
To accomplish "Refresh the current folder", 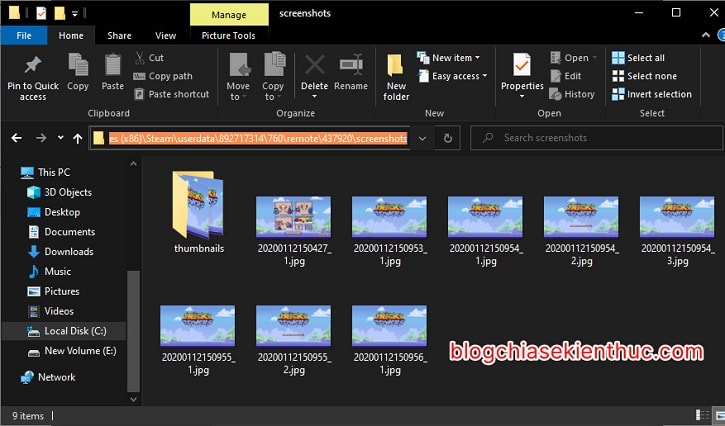I will coord(448,138).
